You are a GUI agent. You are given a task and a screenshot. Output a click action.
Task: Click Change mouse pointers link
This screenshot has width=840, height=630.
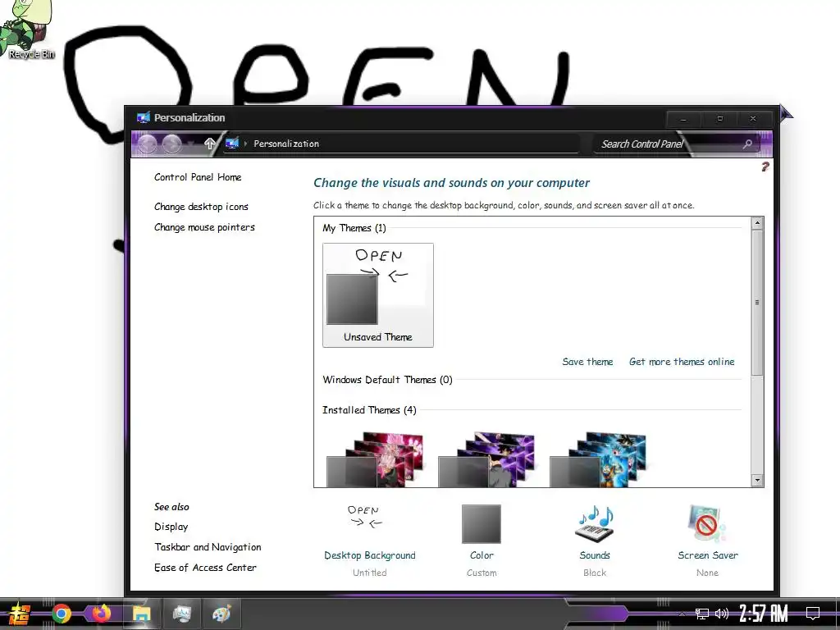(204, 227)
